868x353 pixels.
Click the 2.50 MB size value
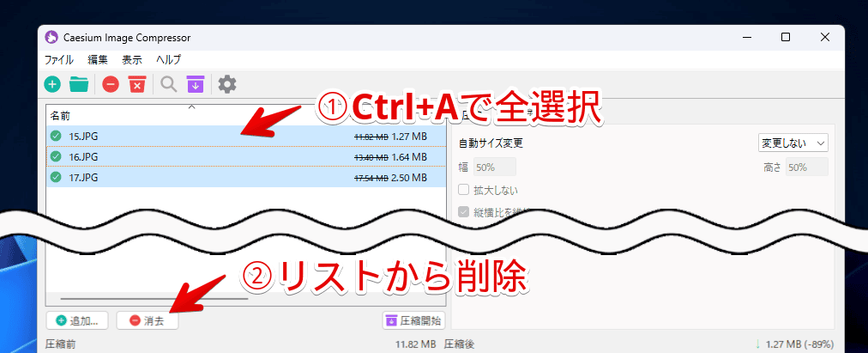click(x=408, y=177)
